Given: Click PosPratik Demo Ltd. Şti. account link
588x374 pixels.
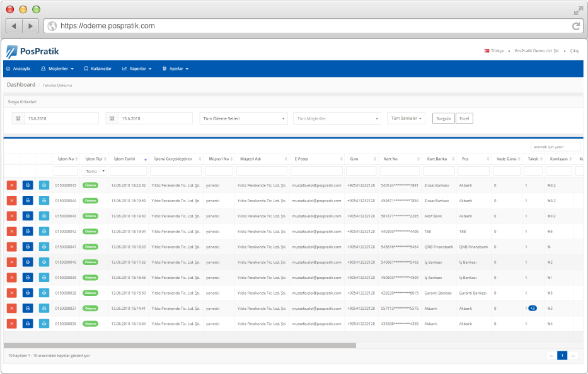Looking at the screenshot, I should pyautogui.click(x=536, y=50).
